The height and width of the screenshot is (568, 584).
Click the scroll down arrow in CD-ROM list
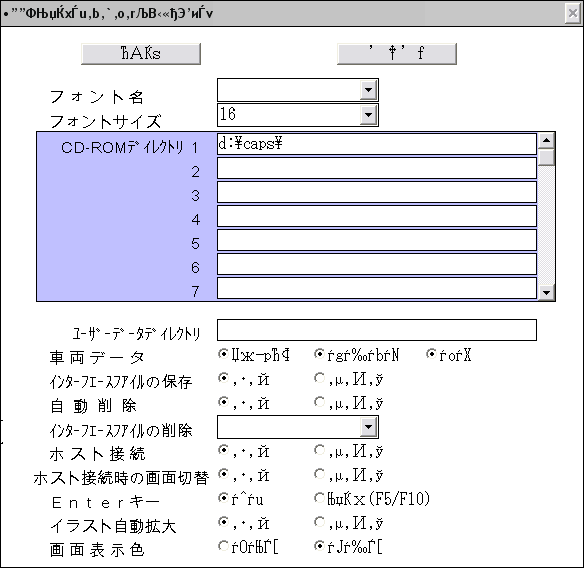click(546, 292)
